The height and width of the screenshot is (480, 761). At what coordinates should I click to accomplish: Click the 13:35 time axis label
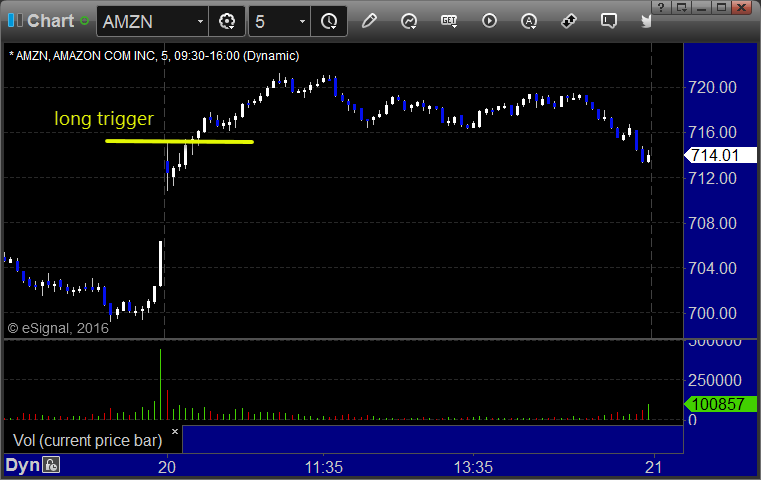pyautogui.click(x=473, y=467)
